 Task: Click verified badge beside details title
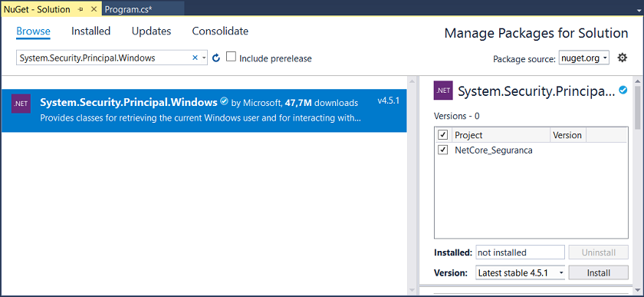click(623, 90)
